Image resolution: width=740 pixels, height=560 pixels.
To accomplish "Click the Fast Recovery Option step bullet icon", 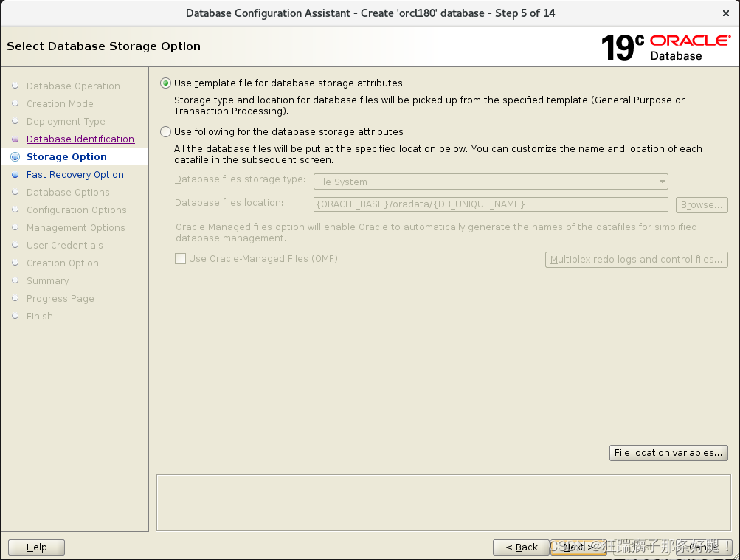I will point(15,175).
